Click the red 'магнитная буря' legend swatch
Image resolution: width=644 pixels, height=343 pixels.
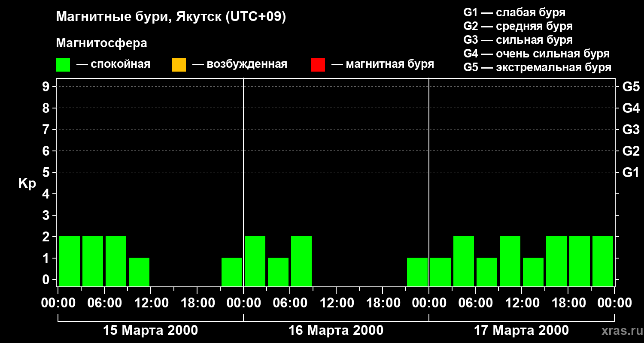point(318,65)
